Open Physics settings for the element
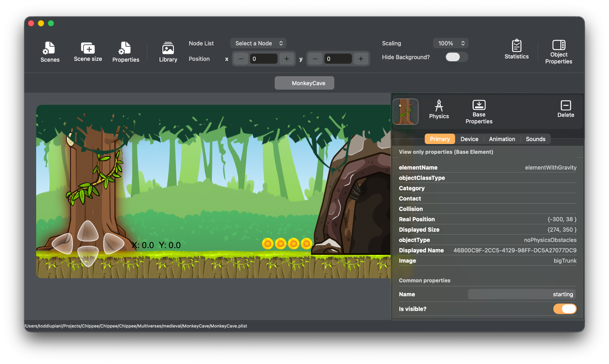This screenshot has height=364, width=609. pos(439,110)
